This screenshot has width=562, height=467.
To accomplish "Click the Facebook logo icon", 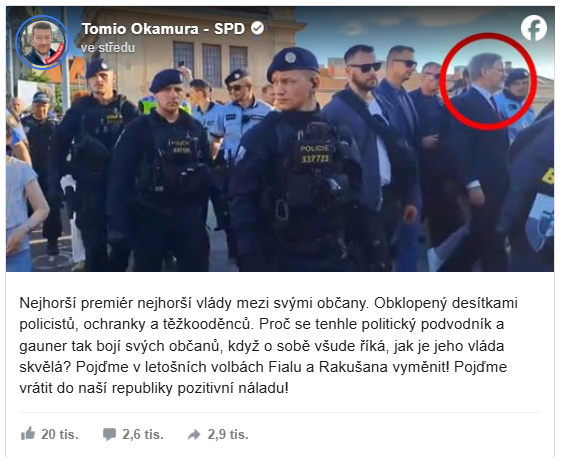I will [534, 28].
